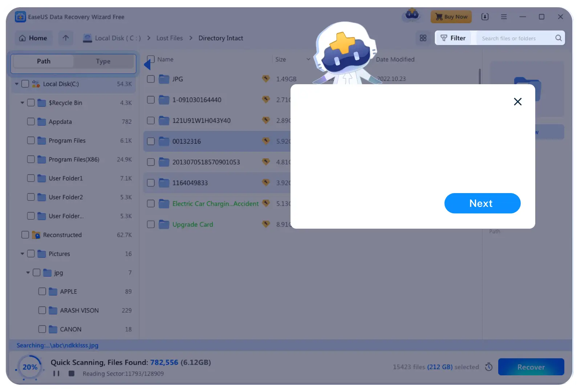The image size is (581, 392).
Task: Collapse the Local Disk(C:) tree node
Action: coord(17,84)
